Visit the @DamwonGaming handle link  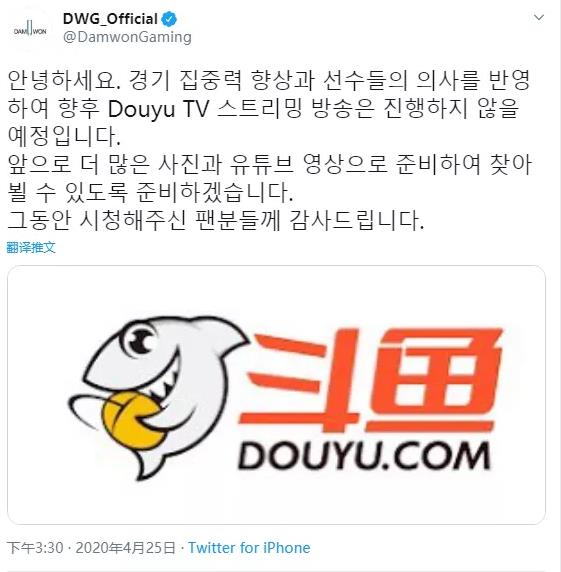(127, 37)
